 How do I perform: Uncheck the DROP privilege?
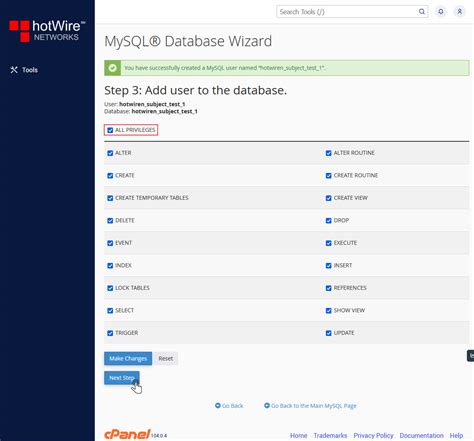[x=329, y=221]
